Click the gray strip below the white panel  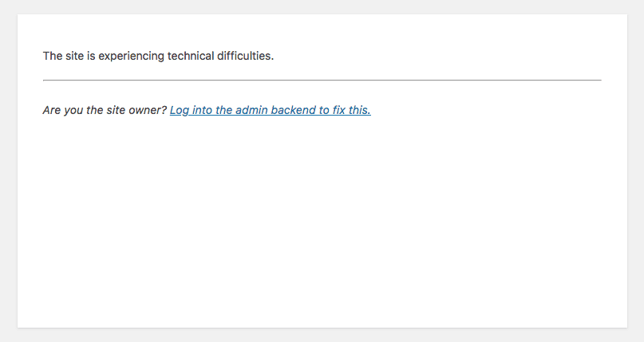point(322,335)
